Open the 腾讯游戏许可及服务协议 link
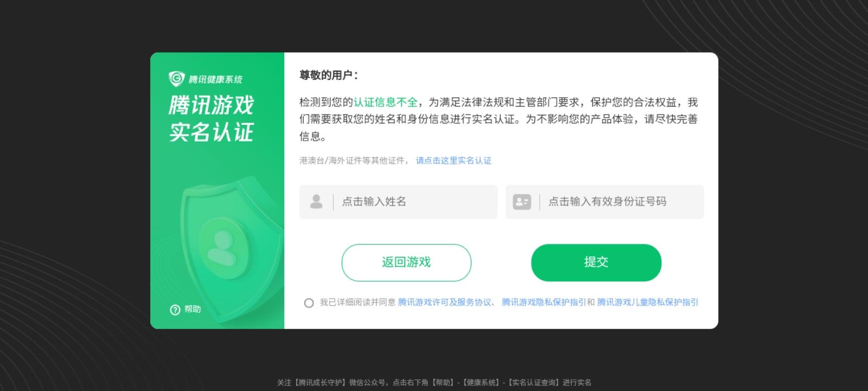 [445, 302]
